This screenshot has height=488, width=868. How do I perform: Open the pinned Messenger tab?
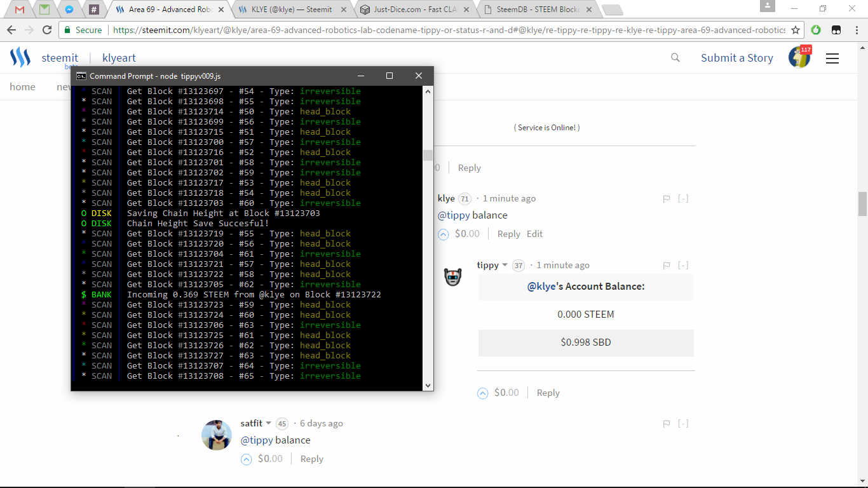[x=69, y=10]
